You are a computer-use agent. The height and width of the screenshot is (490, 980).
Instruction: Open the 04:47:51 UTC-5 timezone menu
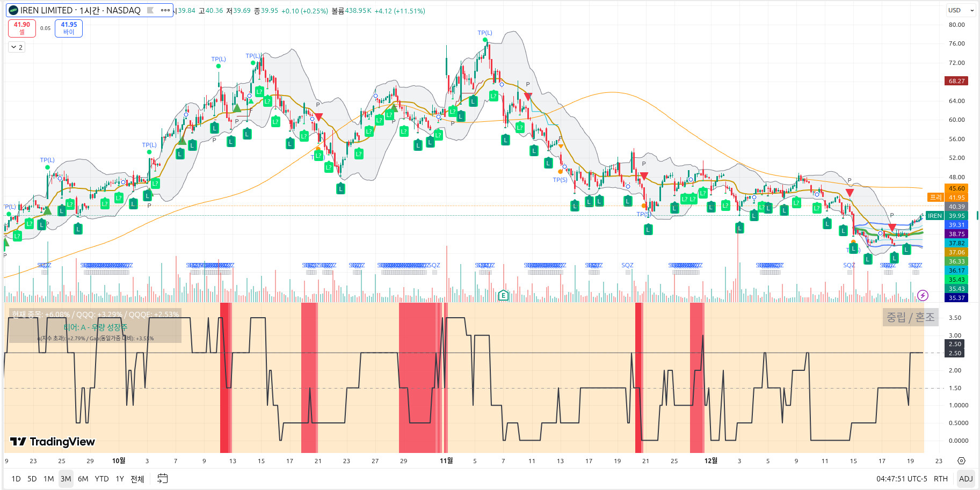pos(902,479)
